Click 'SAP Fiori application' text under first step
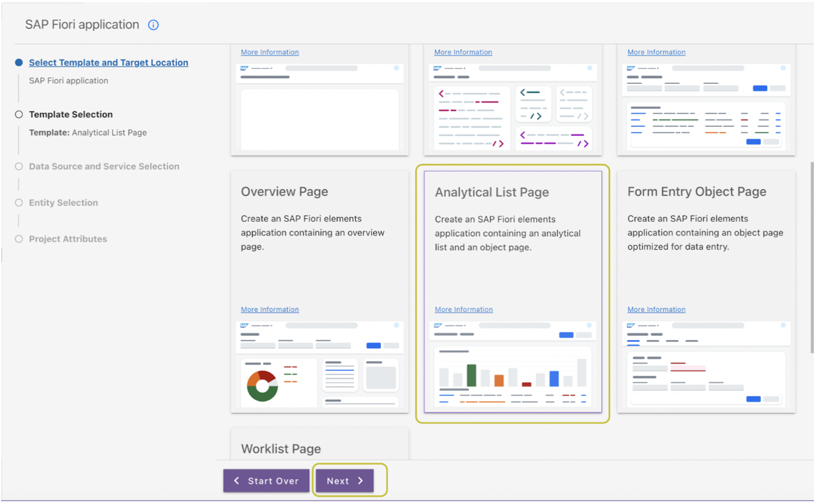Viewport: 819px width, 504px height. (x=69, y=81)
